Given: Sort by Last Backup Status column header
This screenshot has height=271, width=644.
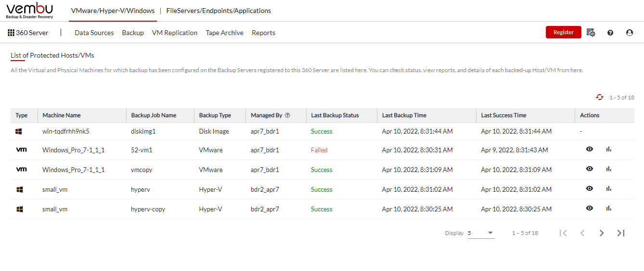Looking at the screenshot, I should point(335,115).
